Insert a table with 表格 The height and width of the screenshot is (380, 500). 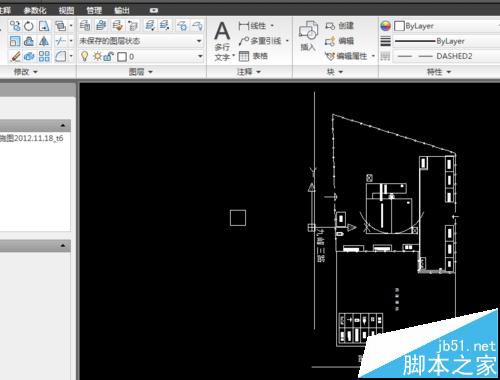click(x=253, y=56)
